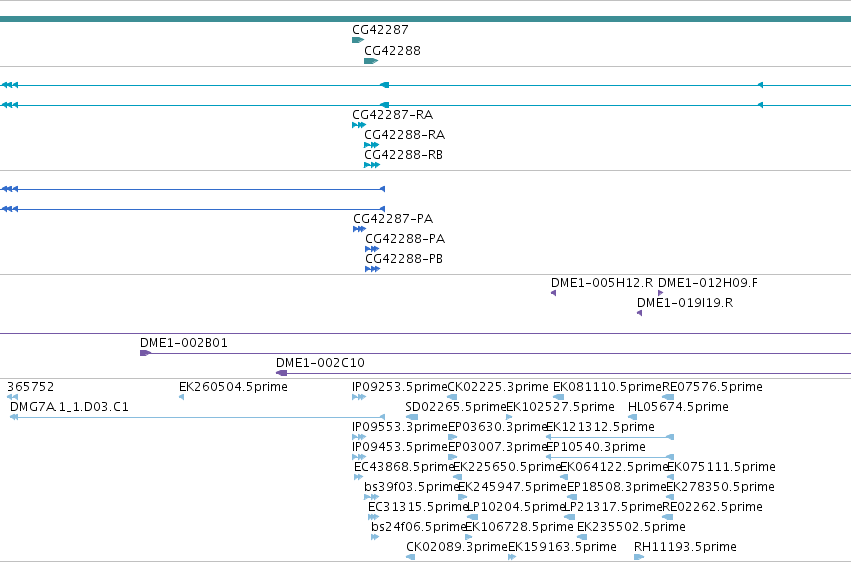Viewport: 851px width, 562px height.
Task: Select the CG42287 gene arrow glyph
Action: pyautogui.click(x=358, y=40)
